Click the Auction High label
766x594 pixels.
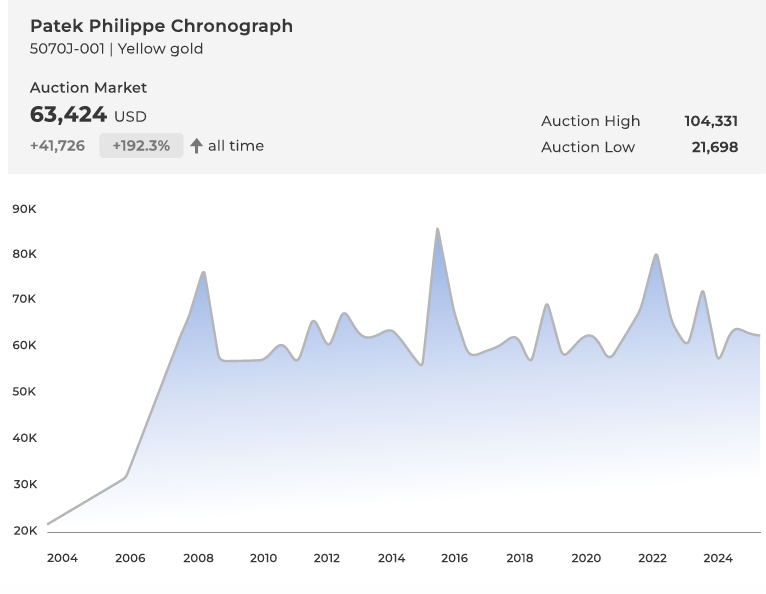(590, 121)
